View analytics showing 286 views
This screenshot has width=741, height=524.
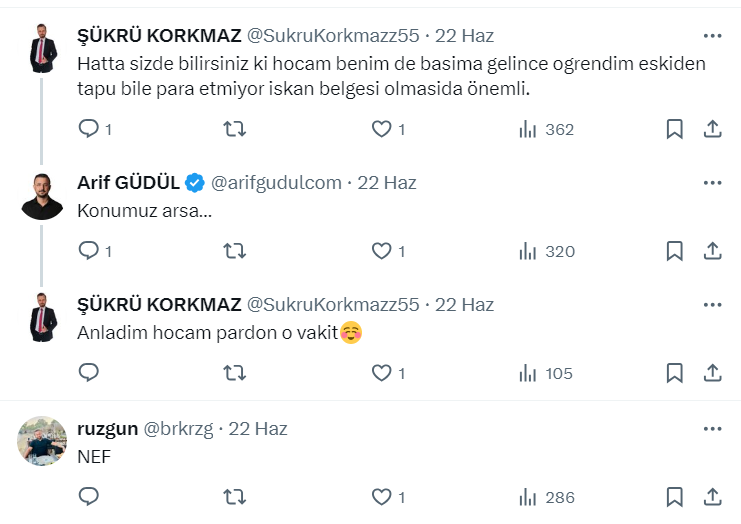click(546, 496)
